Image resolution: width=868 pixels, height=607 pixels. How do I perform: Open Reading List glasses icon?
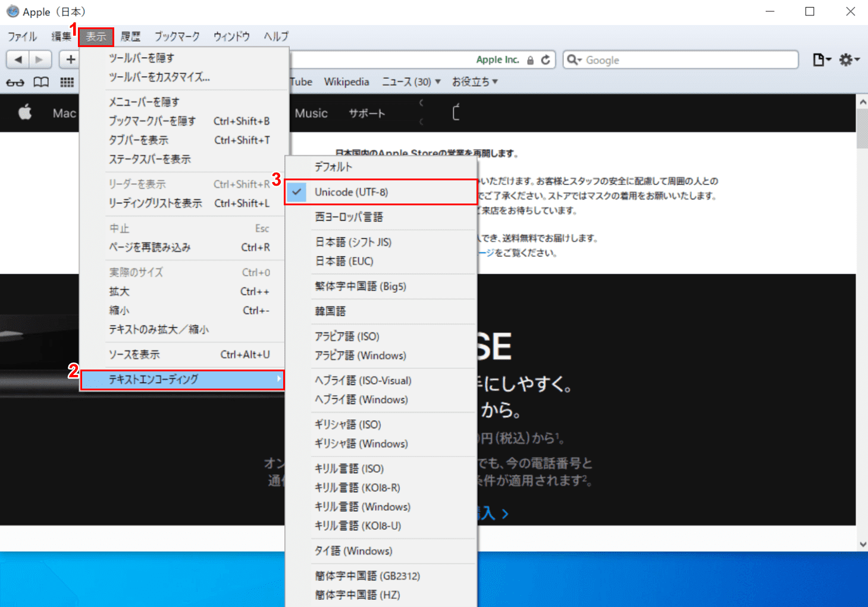coord(15,82)
